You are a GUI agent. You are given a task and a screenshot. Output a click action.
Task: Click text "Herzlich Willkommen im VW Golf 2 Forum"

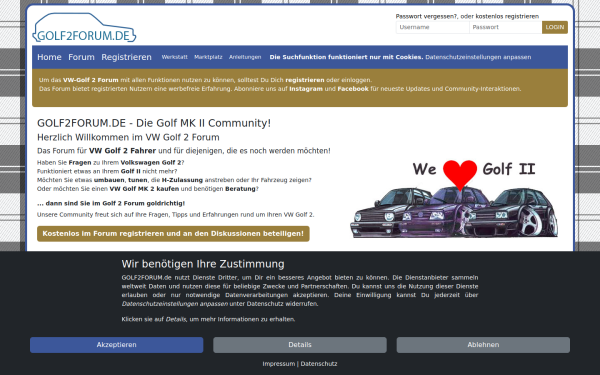tap(128, 137)
